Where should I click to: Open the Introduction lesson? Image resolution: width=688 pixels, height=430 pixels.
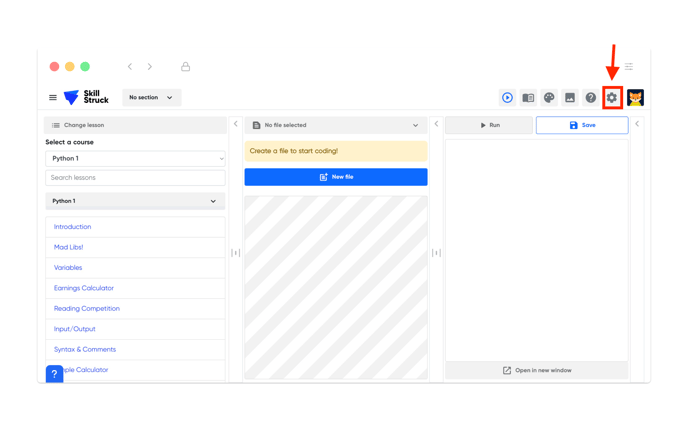pyautogui.click(x=135, y=227)
